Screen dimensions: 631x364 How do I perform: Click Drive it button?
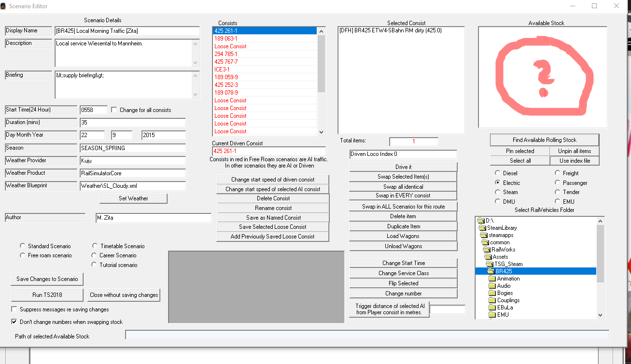click(x=403, y=167)
